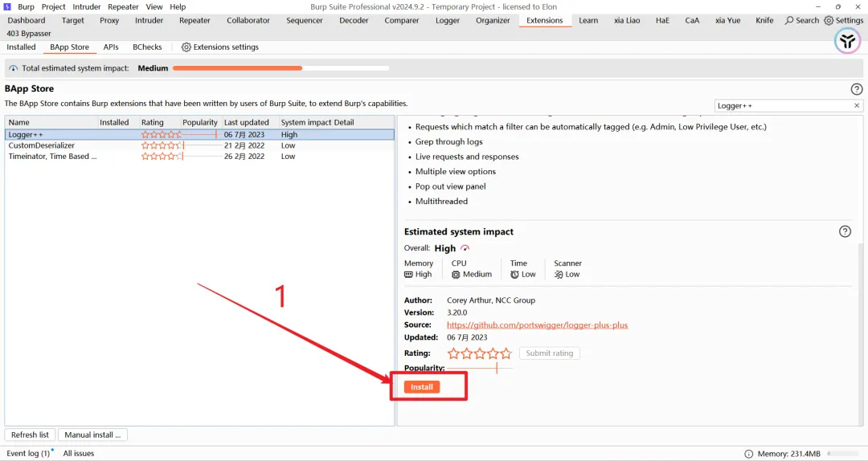Open the Repeater menu in menu bar
The height and width of the screenshot is (461, 868).
pos(123,6)
